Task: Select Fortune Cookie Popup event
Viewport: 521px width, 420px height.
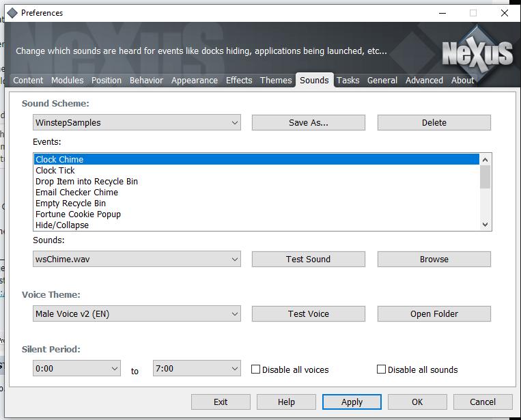Action: [x=78, y=214]
